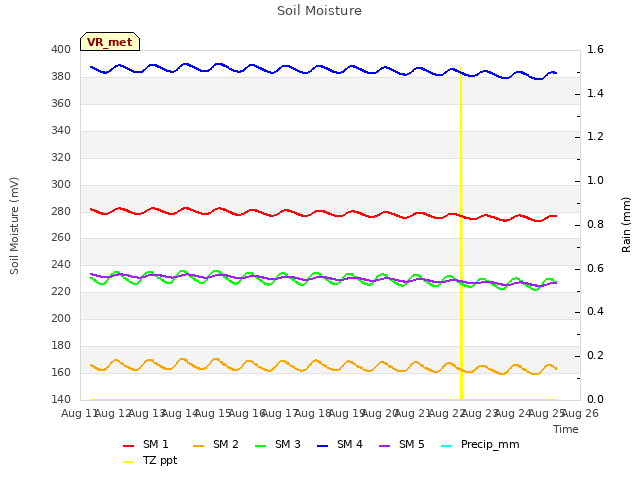Click the Soil Moisture chart title
Image resolution: width=640 pixels, height=480 pixels.
319,11
